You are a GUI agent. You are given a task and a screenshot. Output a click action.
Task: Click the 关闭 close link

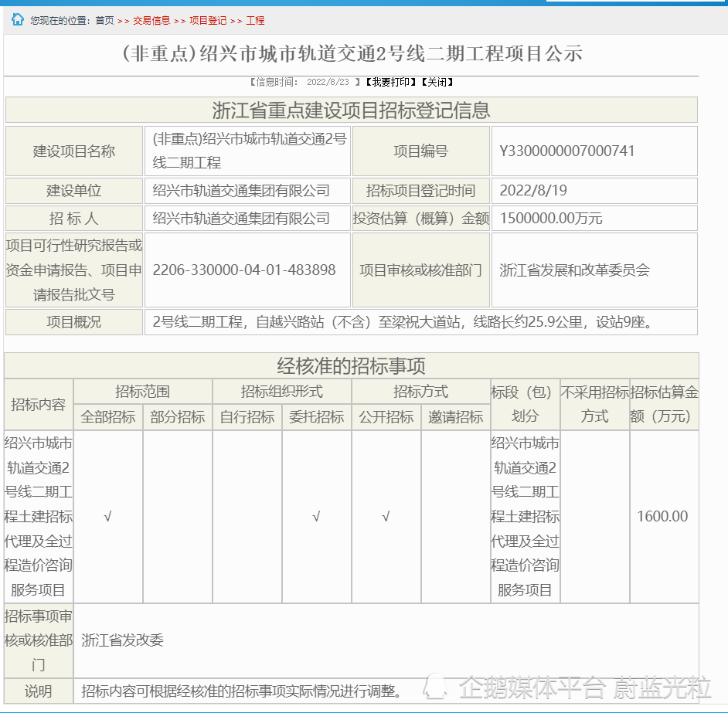click(x=437, y=82)
